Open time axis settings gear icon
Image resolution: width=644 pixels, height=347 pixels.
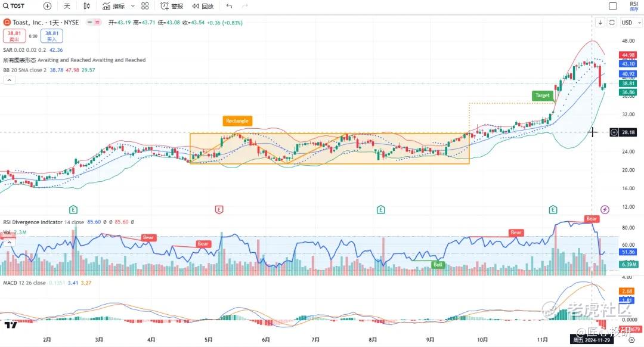tap(631, 340)
